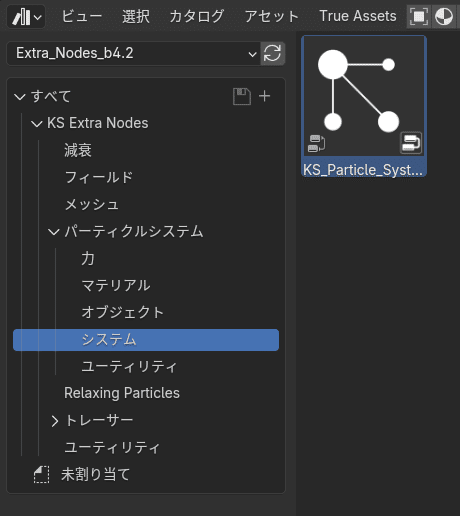Open the ビュー menu
This screenshot has height=516, width=460.
coord(82,16)
